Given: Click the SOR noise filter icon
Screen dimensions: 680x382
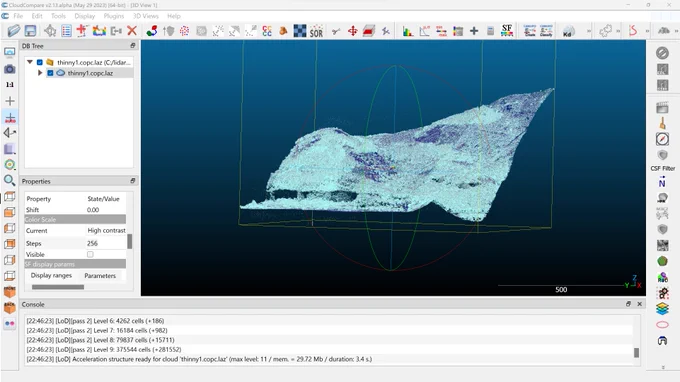Looking at the screenshot, I should pyautogui.click(x=316, y=31).
